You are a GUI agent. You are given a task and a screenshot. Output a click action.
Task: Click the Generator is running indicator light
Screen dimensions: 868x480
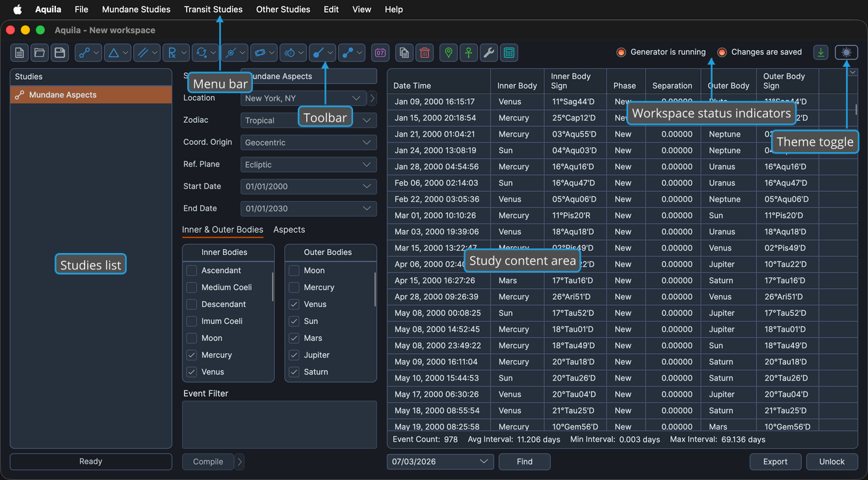point(621,52)
